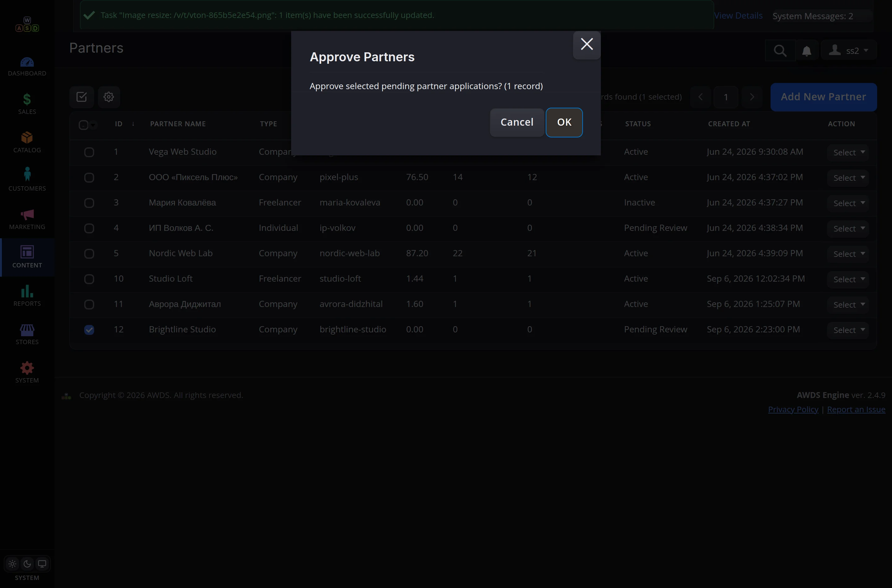Screen dimensions: 892x588
Task: Confirm approval with the OK button
Action: click(x=564, y=122)
